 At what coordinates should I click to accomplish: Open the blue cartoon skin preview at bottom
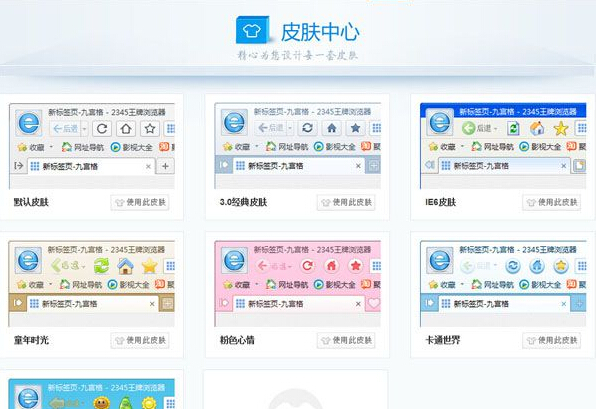92,394
